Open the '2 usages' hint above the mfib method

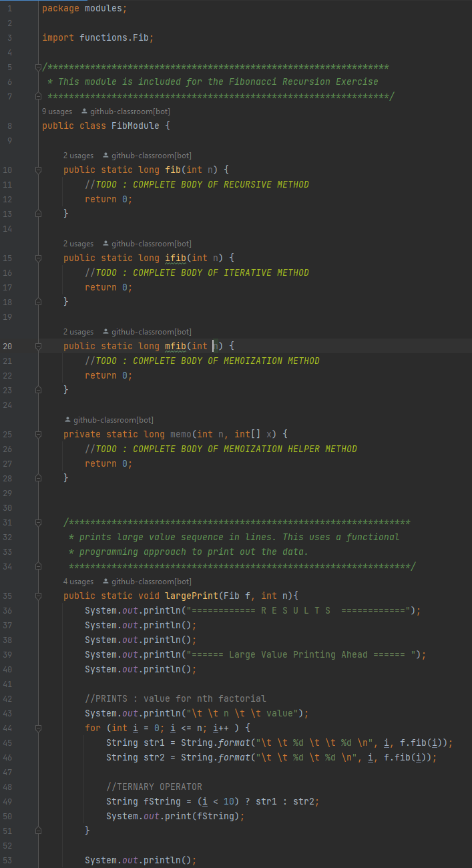pyautogui.click(x=78, y=332)
